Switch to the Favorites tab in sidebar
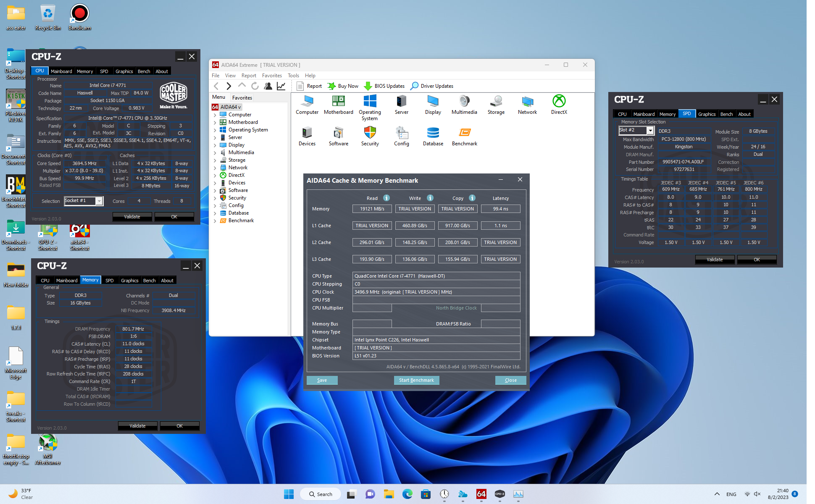This screenshot has width=815, height=504. pyautogui.click(x=242, y=97)
